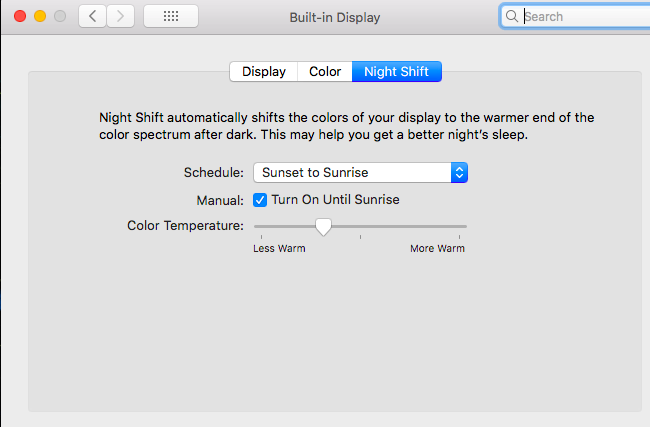Click the Built-in Display window title

(335, 17)
